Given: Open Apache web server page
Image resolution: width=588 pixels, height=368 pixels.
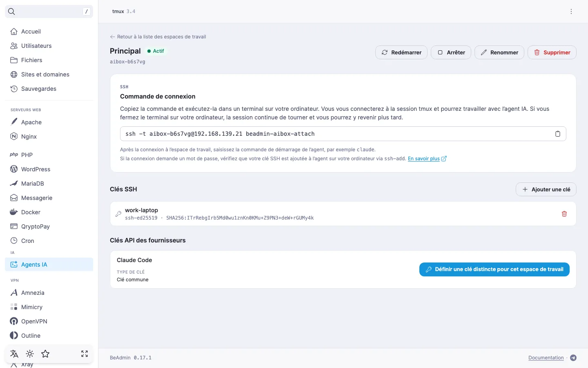Looking at the screenshot, I should (x=49, y=122).
